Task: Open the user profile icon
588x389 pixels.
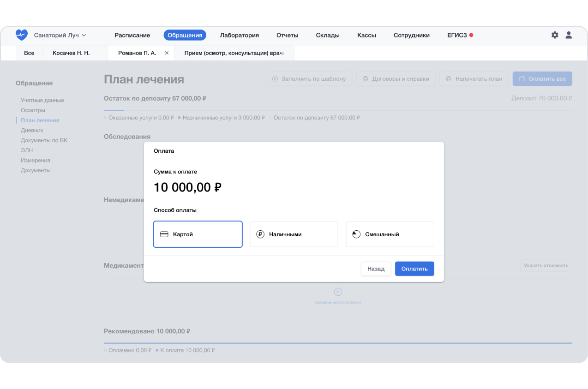Action: 569,35
